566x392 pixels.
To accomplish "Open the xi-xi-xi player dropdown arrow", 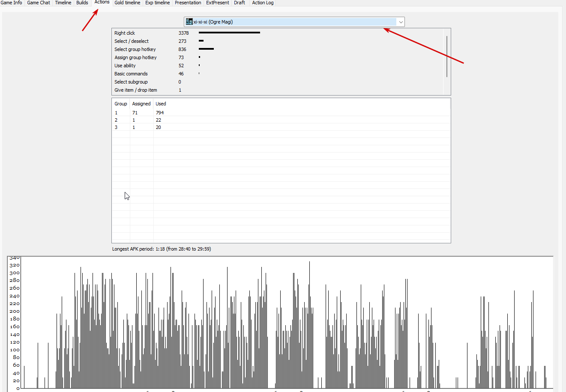I will (x=401, y=22).
